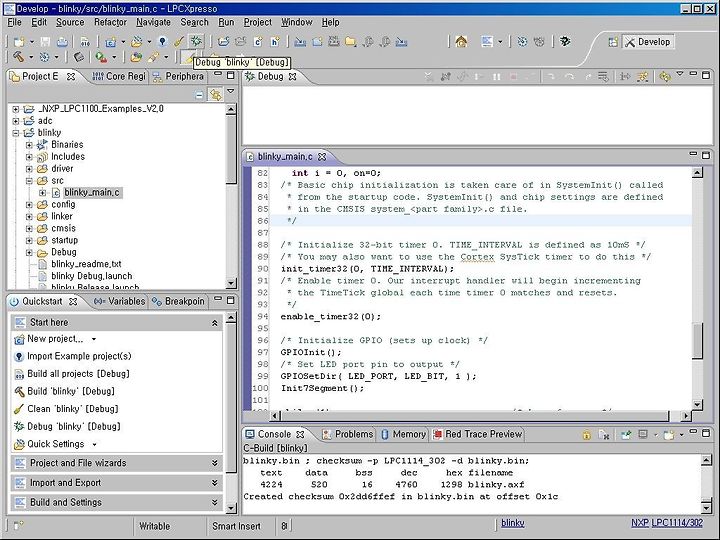Click the status bar icon at far left bottom
Viewport: 720px width, 540px height.
click(x=19, y=525)
